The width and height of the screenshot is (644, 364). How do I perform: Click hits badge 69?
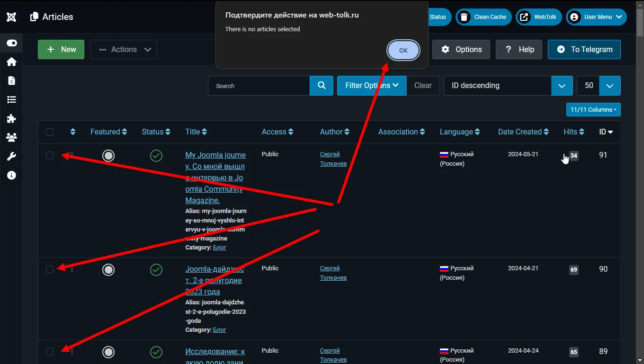coord(574,270)
